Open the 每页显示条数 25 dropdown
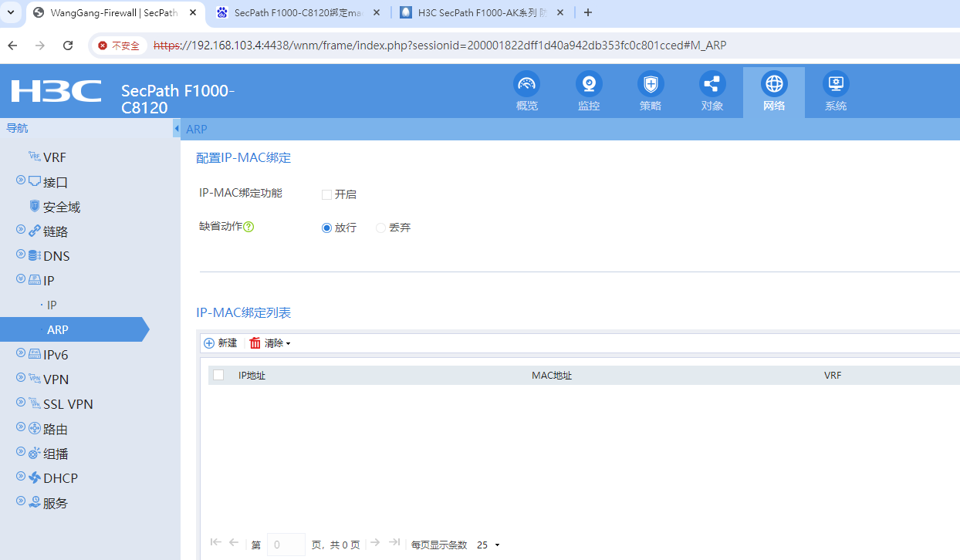This screenshot has height=560, width=960. pos(488,545)
